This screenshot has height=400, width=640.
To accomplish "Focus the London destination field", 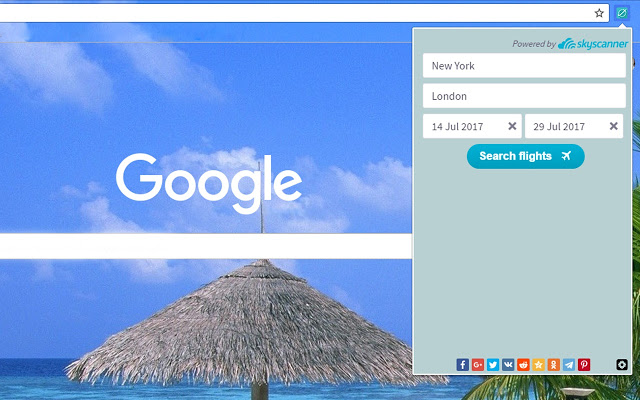I will [524, 96].
